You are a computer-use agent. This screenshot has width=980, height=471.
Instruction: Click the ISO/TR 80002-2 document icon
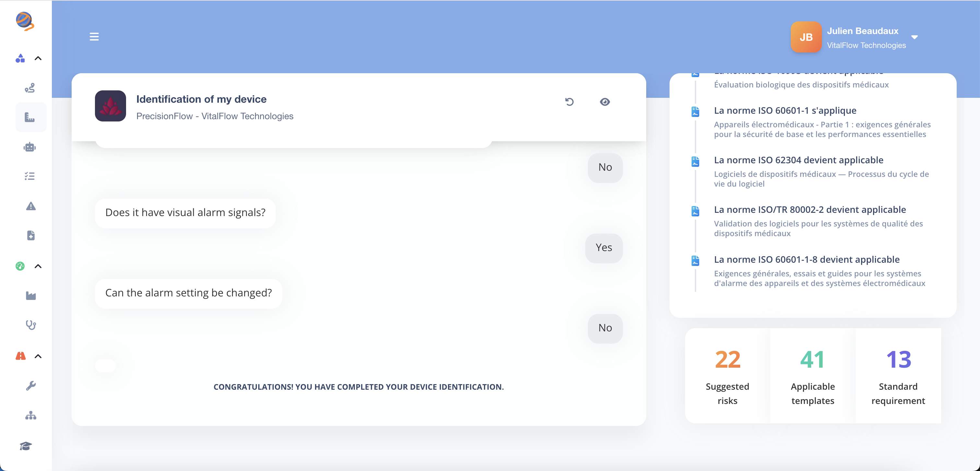[x=695, y=211]
